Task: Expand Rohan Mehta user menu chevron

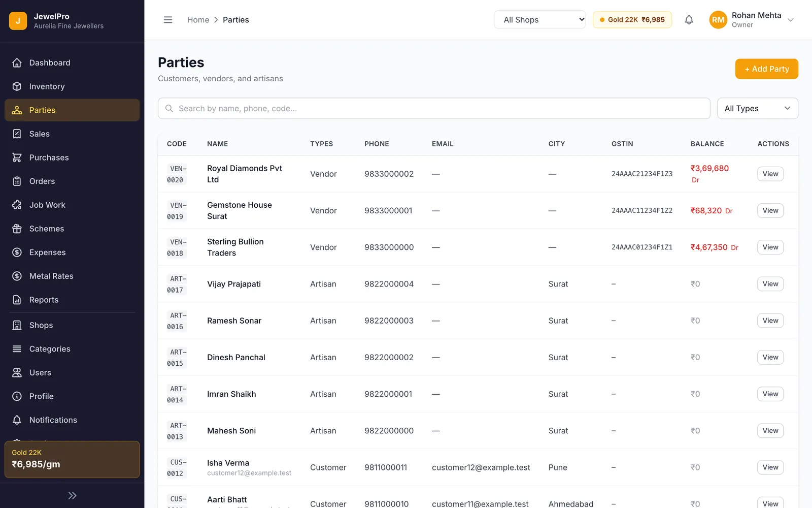Action: point(790,20)
